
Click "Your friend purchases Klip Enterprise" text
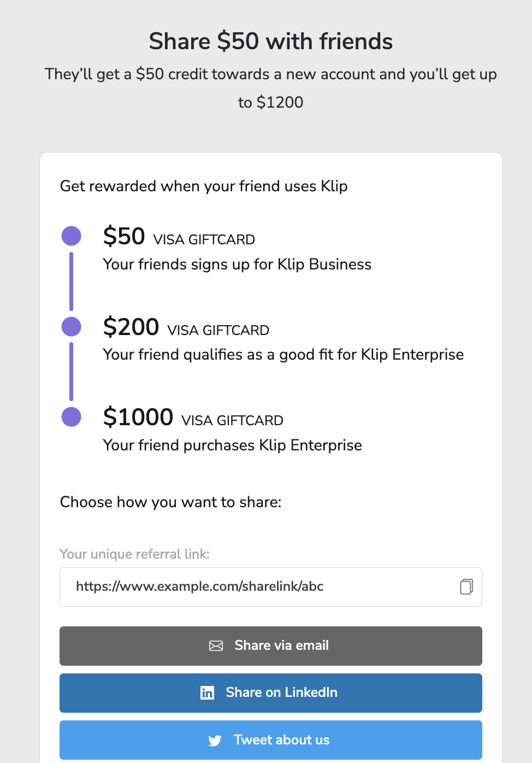[232, 445]
